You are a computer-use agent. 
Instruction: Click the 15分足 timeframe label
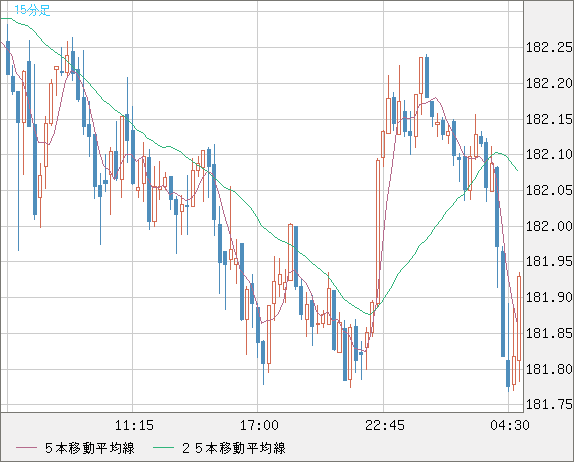[x=32, y=10]
